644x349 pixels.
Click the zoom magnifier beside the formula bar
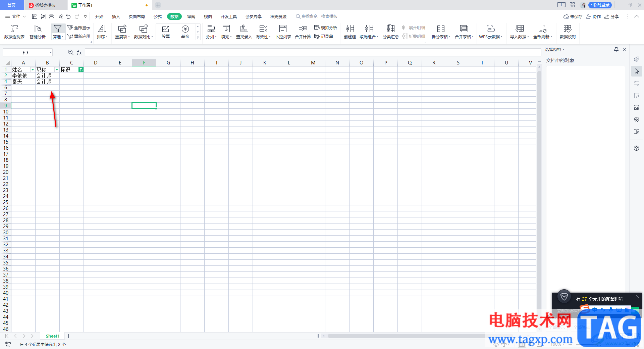click(x=71, y=52)
